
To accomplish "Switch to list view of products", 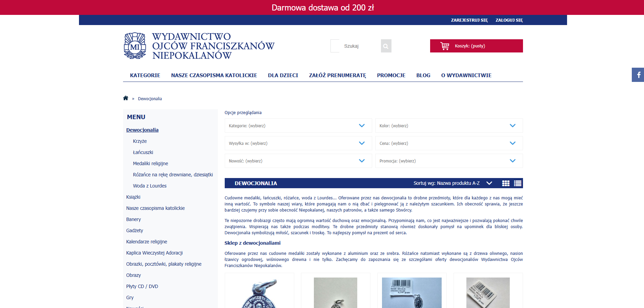I will [518, 183].
